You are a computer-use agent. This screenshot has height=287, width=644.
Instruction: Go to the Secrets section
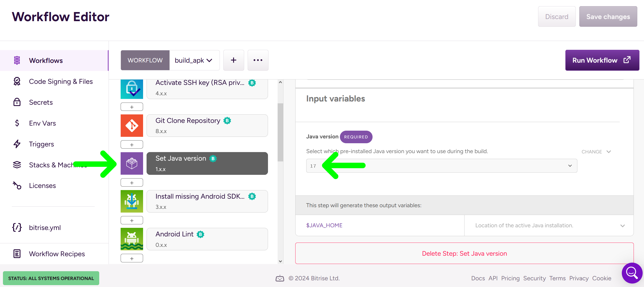pos(41,102)
